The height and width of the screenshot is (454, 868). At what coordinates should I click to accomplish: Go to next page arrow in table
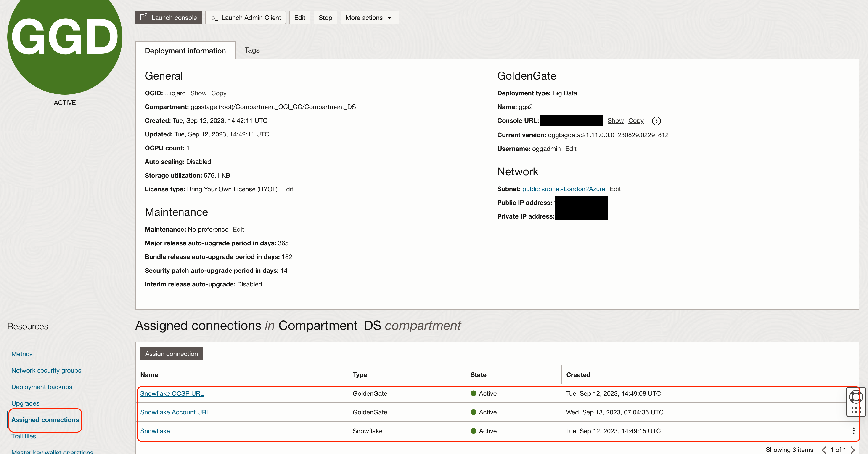852,450
